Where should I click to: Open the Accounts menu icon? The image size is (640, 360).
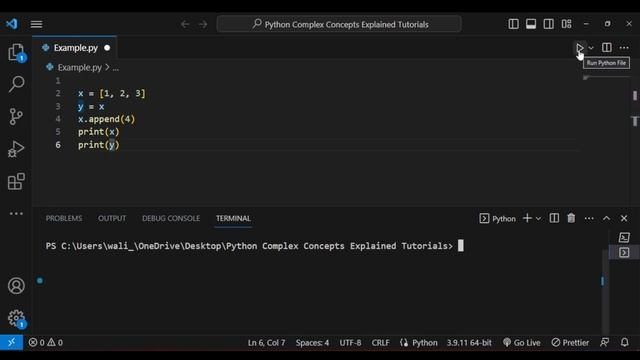[16, 286]
